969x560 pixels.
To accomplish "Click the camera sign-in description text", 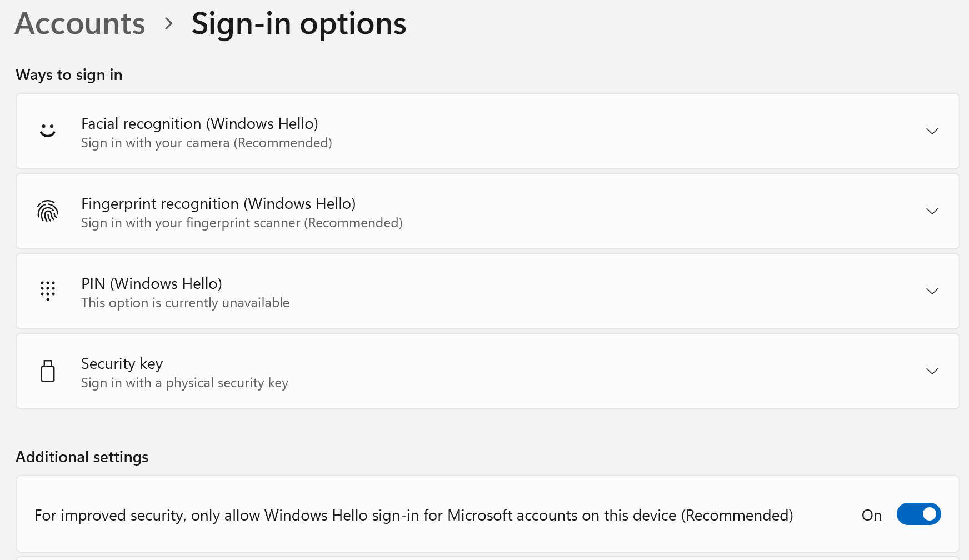I will (206, 143).
